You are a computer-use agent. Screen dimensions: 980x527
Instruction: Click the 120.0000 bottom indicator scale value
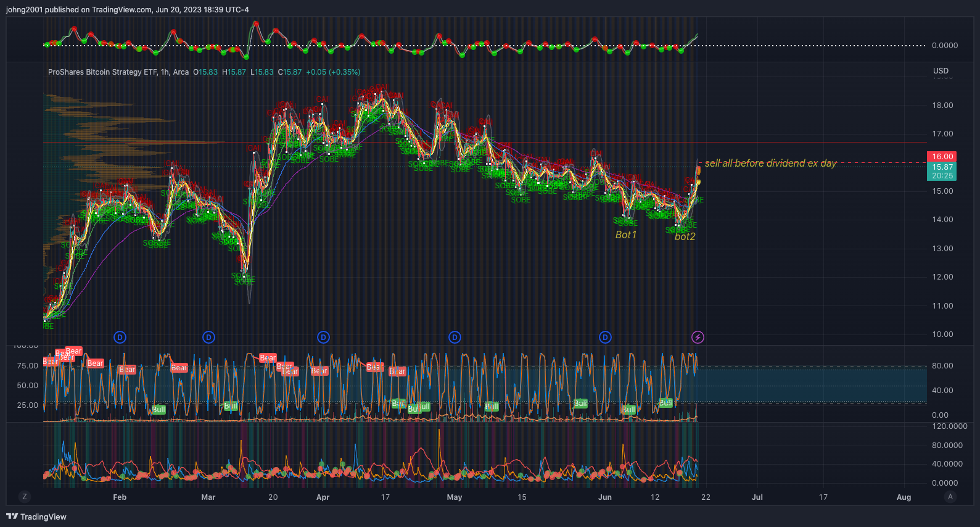[950, 426]
